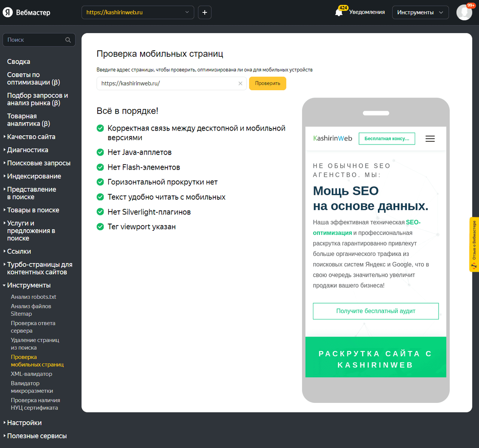Click the yellow Проверить button
The width and height of the screenshot is (479, 448).
pos(267,83)
